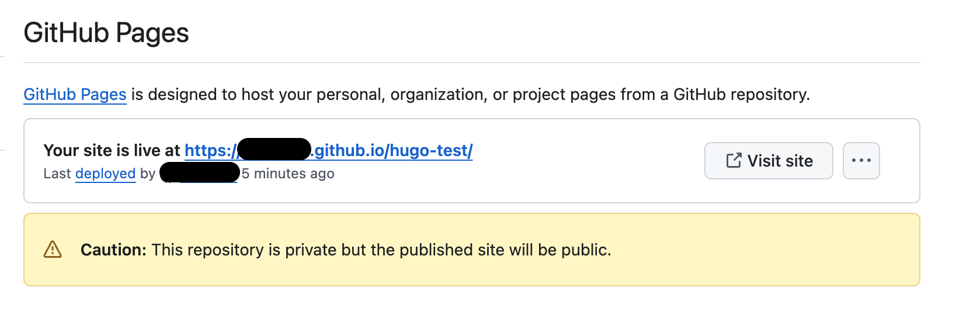The width and height of the screenshot is (980, 318).
Task: Click the caution triangle warning icon
Action: point(53,250)
